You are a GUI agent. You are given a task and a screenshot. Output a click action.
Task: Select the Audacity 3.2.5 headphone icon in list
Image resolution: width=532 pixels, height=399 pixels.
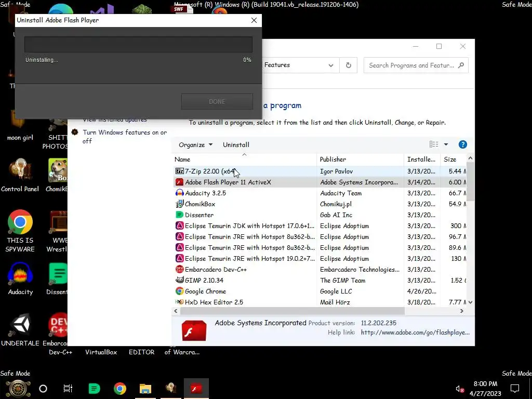coord(179,193)
